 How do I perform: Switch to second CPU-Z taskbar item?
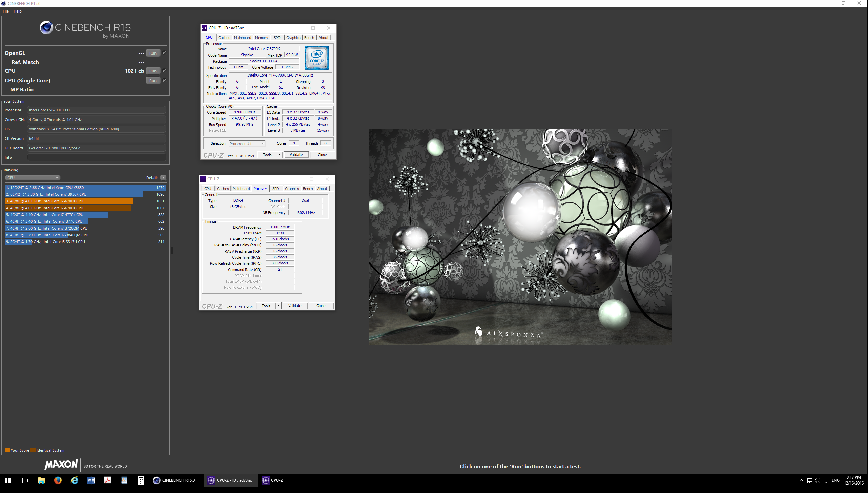(285, 480)
